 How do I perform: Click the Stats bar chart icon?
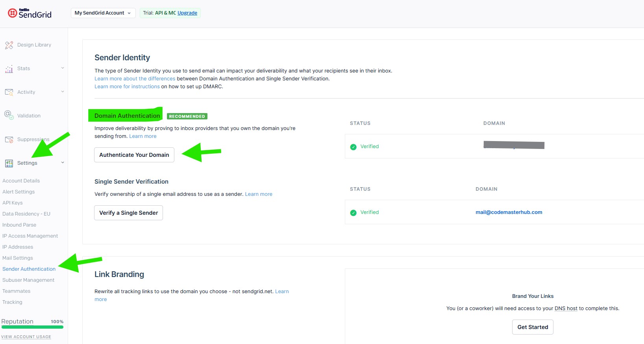click(9, 69)
